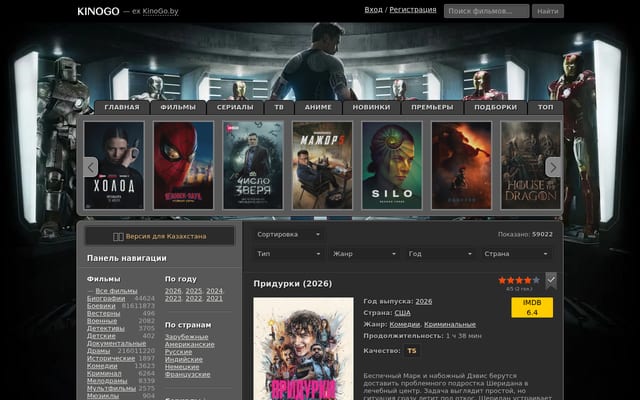Click the previous arrow in the poster carousel

[x=90, y=167]
